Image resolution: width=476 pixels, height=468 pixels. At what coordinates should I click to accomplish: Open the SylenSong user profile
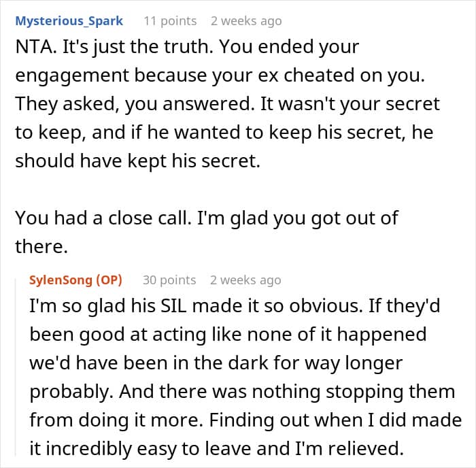click(x=61, y=280)
